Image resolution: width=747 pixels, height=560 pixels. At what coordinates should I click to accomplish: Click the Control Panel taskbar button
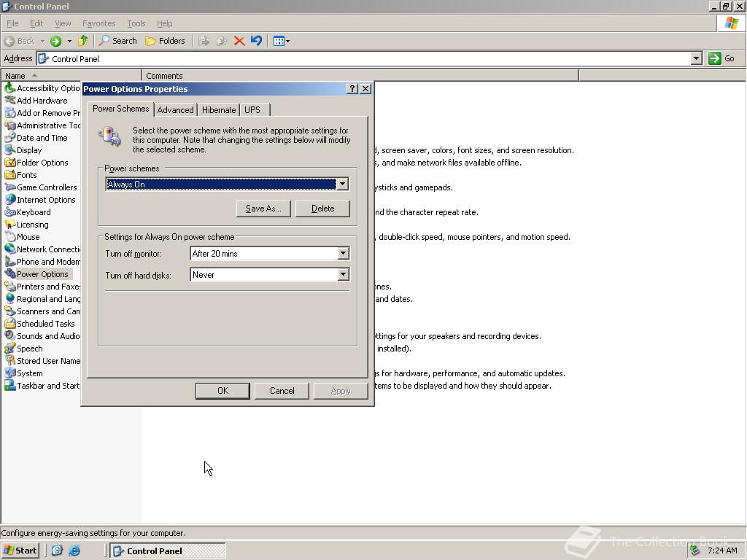point(168,551)
